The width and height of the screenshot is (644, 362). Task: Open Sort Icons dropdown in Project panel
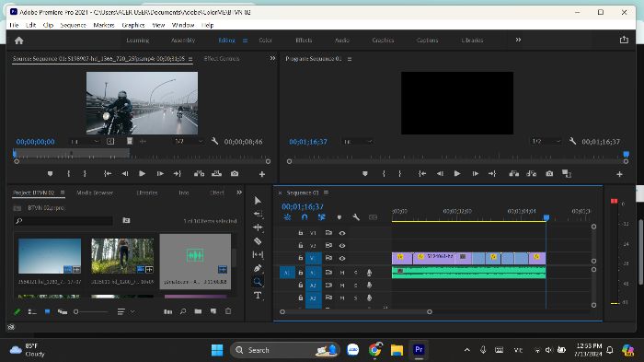pos(126,312)
